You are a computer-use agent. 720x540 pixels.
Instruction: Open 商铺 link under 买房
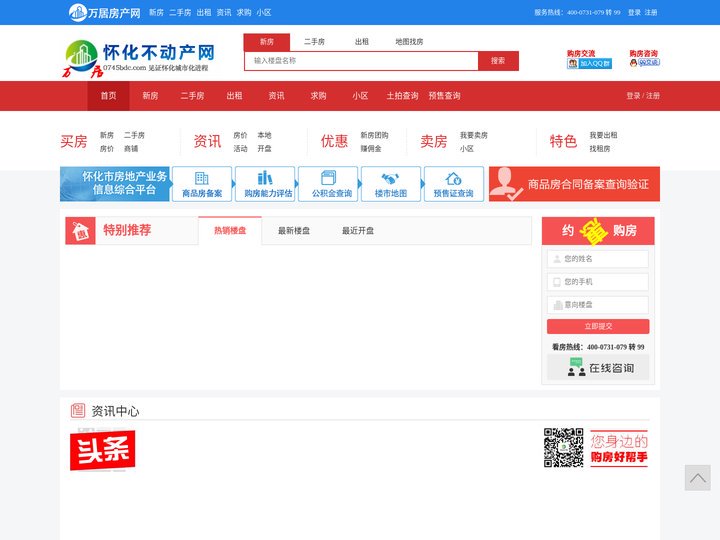[131, 149]
